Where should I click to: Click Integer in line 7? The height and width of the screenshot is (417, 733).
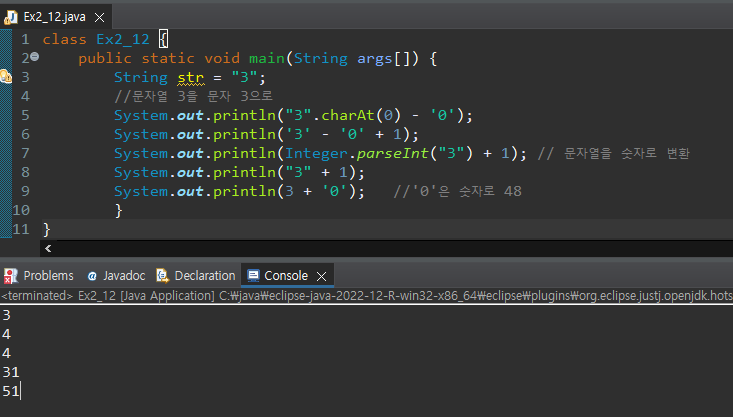(316, 153)
